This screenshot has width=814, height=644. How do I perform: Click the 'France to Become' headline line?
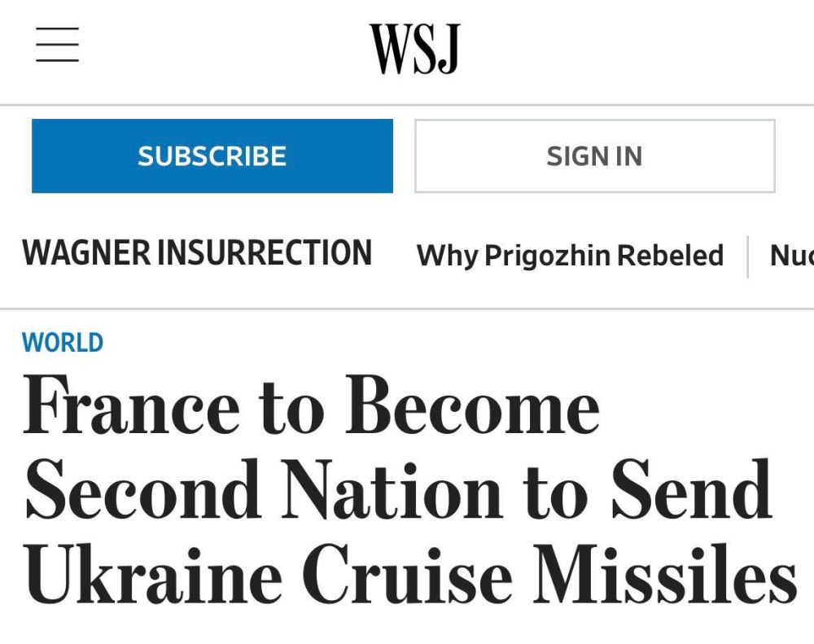pyautogui.click(x=312, y=404)
